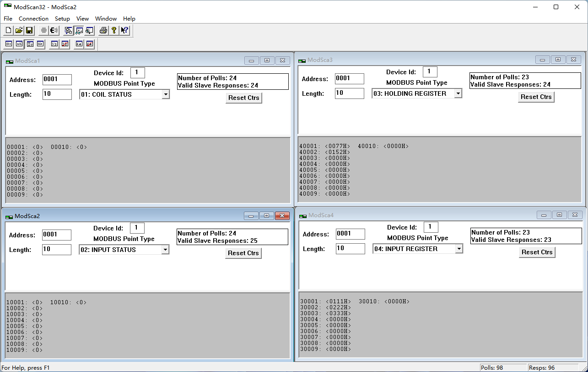The image size is (588, 372).
Task: Open the Window menu
Action: coord(106,19)
